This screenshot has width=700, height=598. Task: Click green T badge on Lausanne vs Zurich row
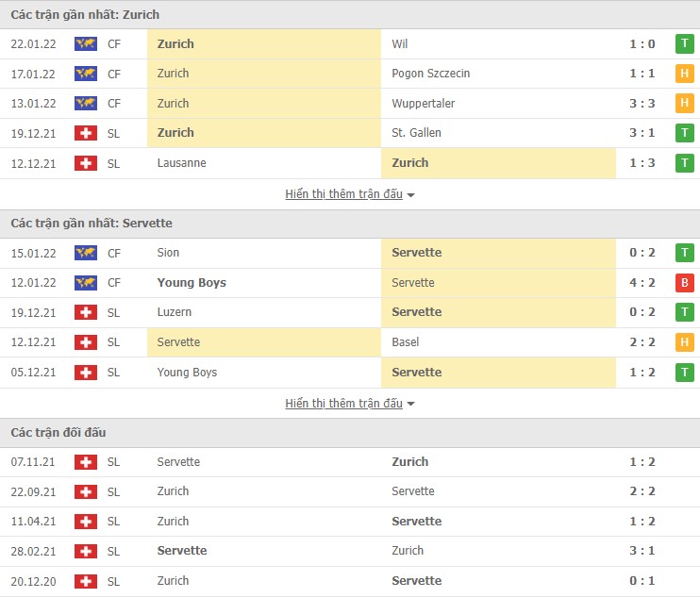pos(684,163)
